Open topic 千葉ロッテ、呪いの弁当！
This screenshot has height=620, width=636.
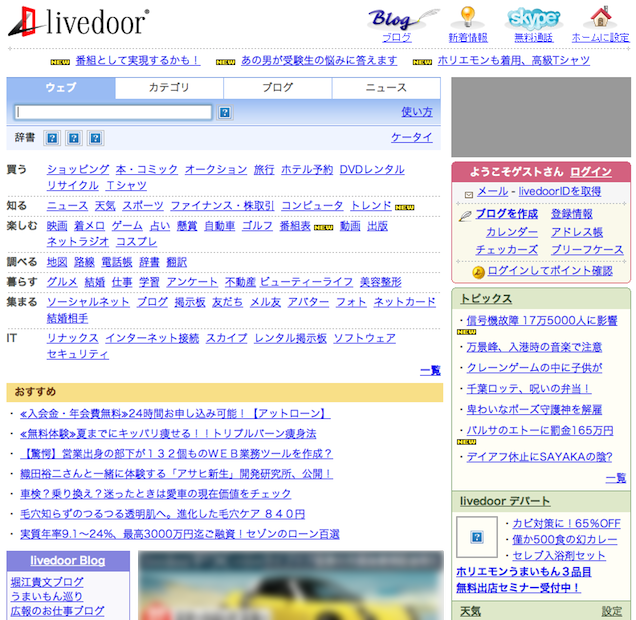click(529, 388)
